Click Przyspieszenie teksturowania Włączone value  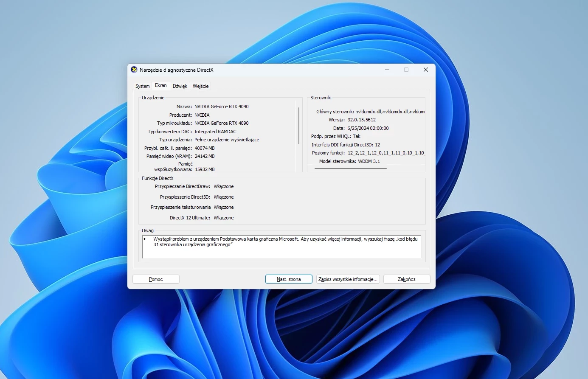(x=224, y=207)
